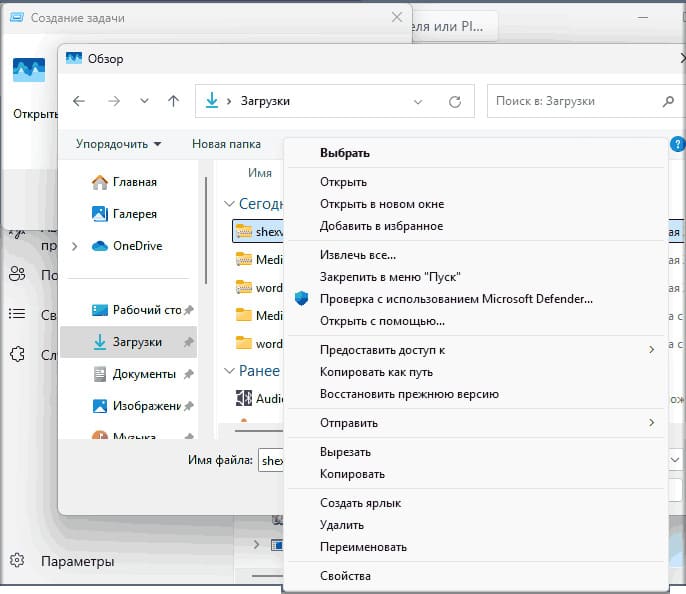The image size is (686, 594).
Task: Toggle the pin next to Документы
Action: pos(189,374)
